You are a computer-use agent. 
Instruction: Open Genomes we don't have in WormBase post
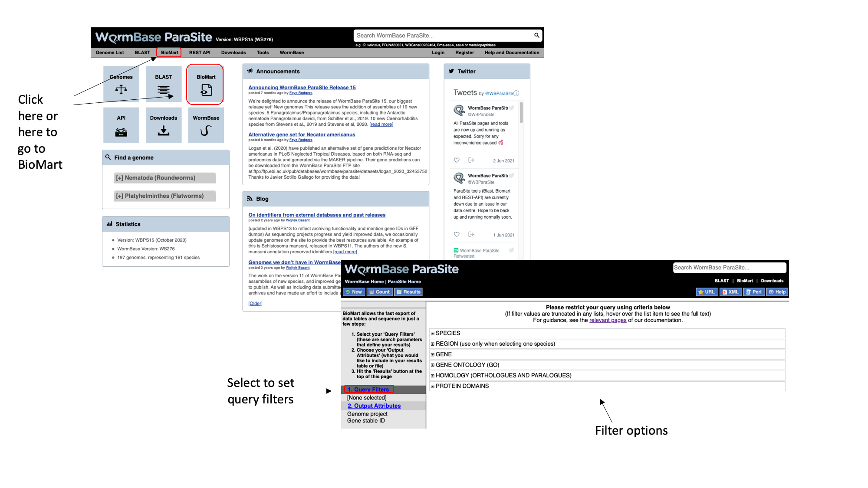(x=294, y=262)
